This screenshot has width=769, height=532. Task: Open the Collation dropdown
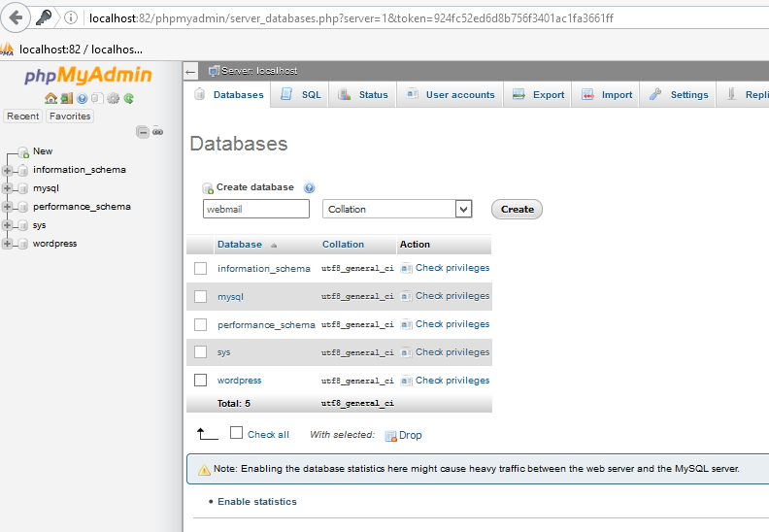tap(397, 209)
